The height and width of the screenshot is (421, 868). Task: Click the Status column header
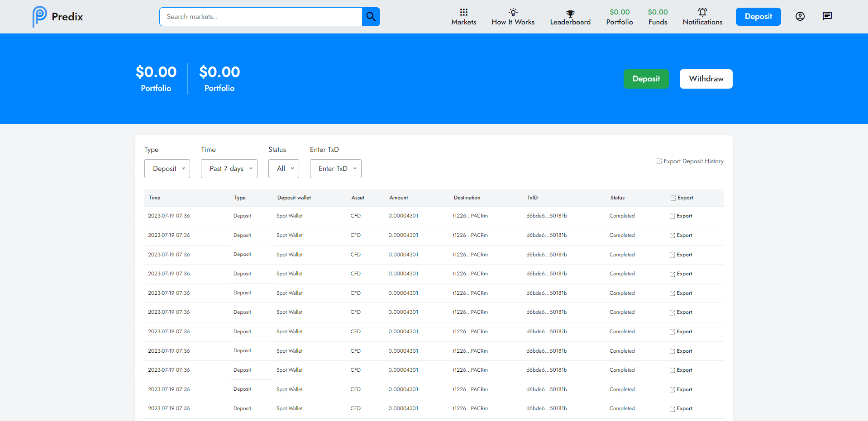pos(617,198)
